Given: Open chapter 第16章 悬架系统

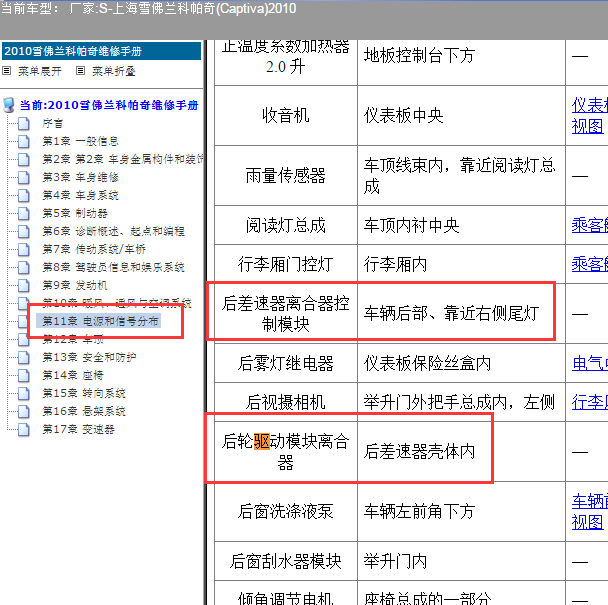Looking at the screenshot, I should 84,411.
